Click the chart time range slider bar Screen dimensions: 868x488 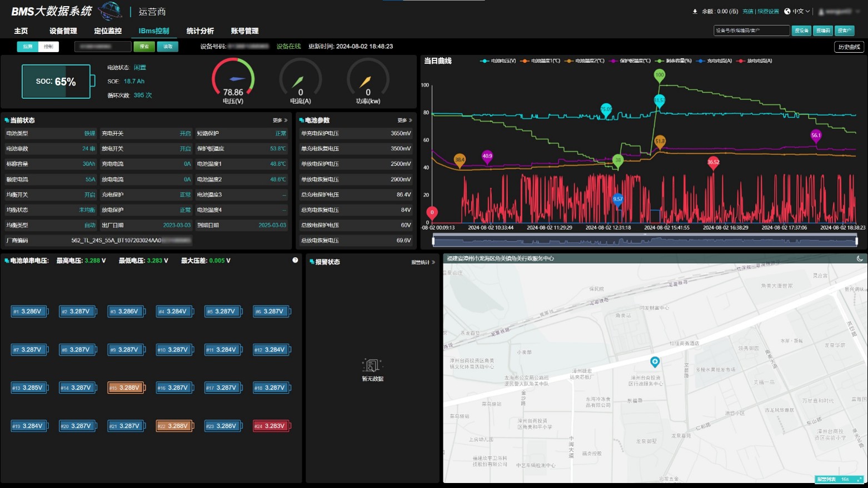click(x=645, y=240)
